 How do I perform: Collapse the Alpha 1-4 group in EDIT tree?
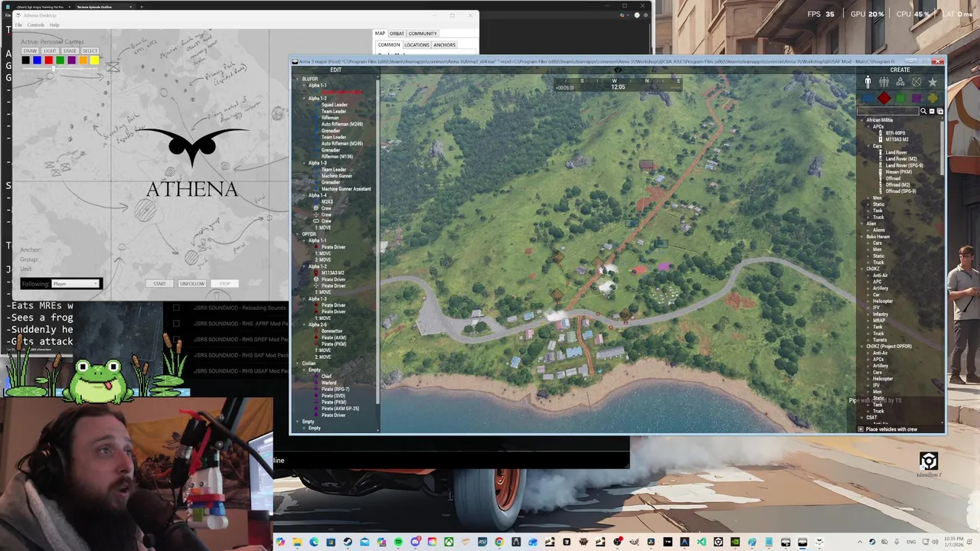(x=304, y=195)
